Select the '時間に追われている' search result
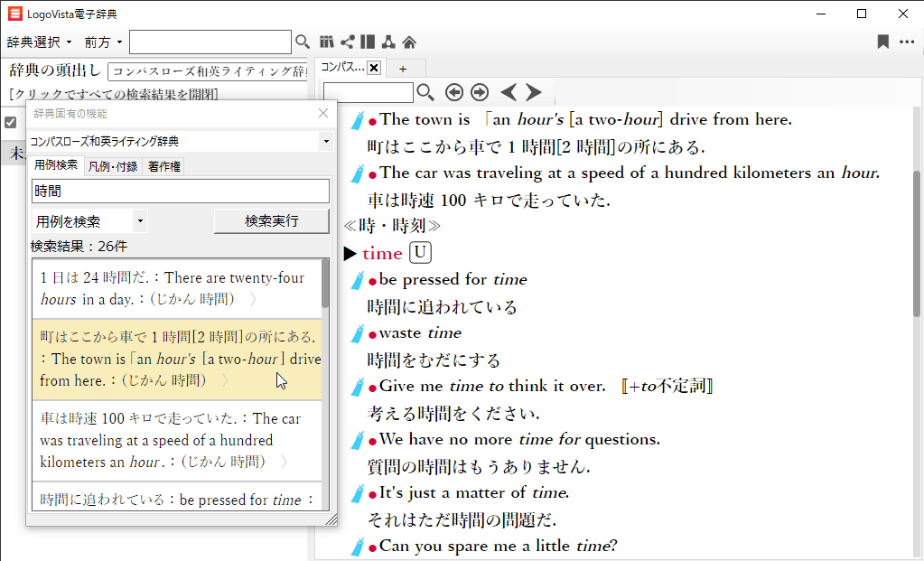The height and width of the screenshot is (561, 924). pyautogui.click(x=177, y=498)
